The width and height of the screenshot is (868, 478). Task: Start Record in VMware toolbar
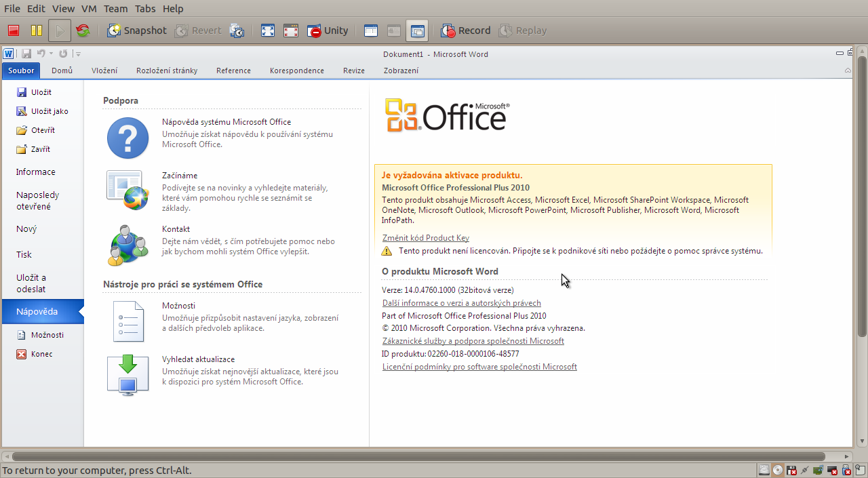[x=465, y=31]
